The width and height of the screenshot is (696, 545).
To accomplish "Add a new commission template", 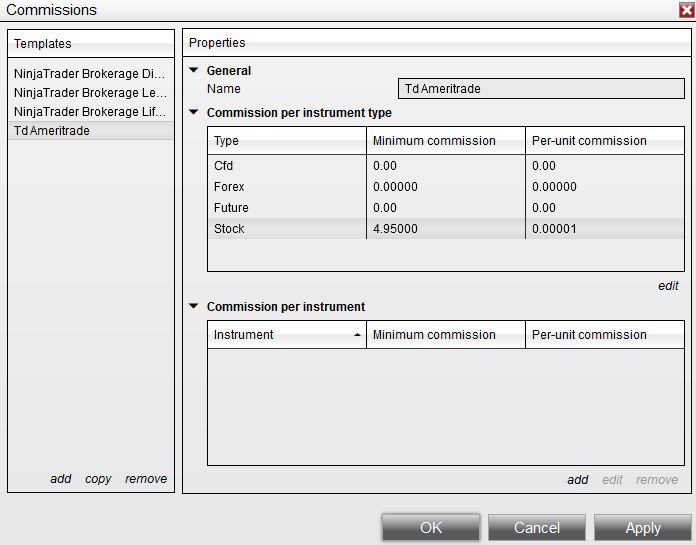I will pos(61,479).
